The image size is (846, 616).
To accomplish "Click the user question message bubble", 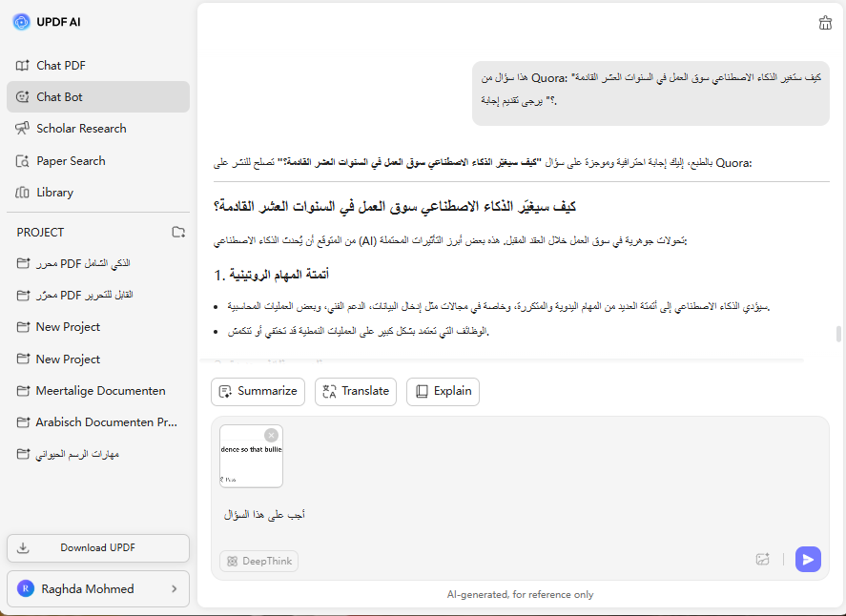I will pyautogui.click(x=650, y=92).
